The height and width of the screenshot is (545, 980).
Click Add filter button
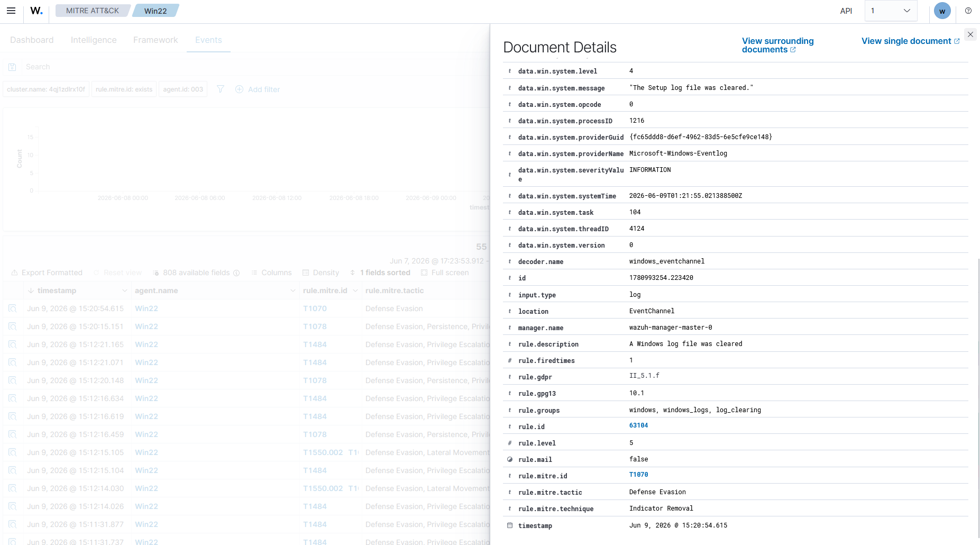click(257, 89)
